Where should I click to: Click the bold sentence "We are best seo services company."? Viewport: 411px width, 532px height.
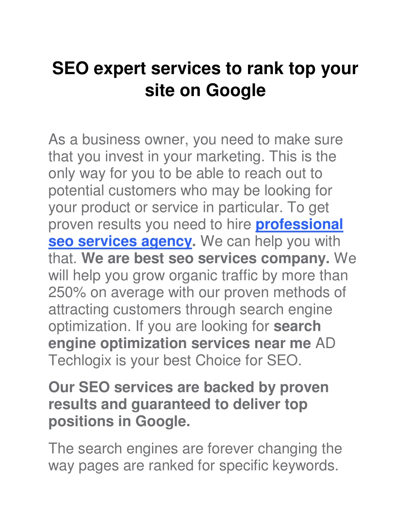(x=205, y=258)
